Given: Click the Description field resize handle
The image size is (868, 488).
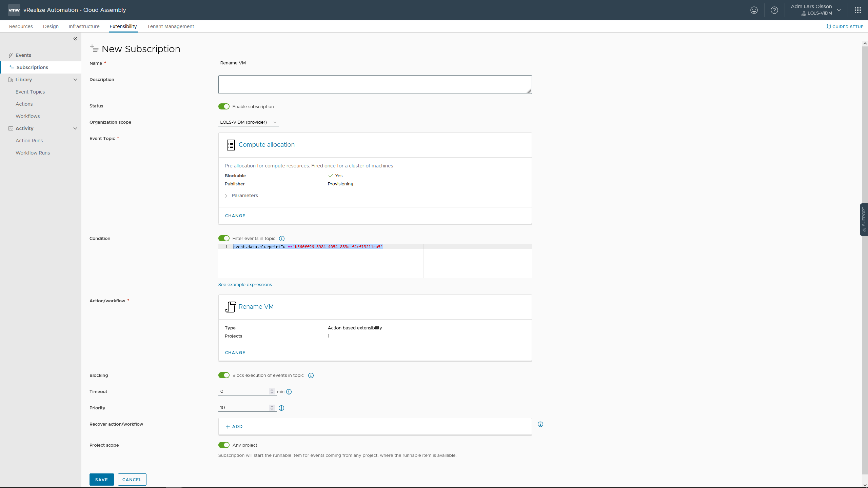Looking at the screenshot, I should [529, 91].
